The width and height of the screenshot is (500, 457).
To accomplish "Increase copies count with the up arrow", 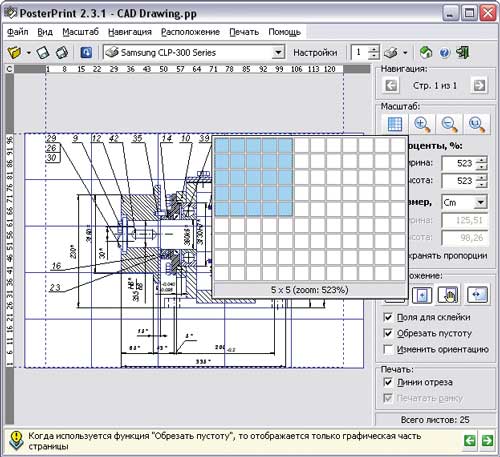I will pos(374,49).
